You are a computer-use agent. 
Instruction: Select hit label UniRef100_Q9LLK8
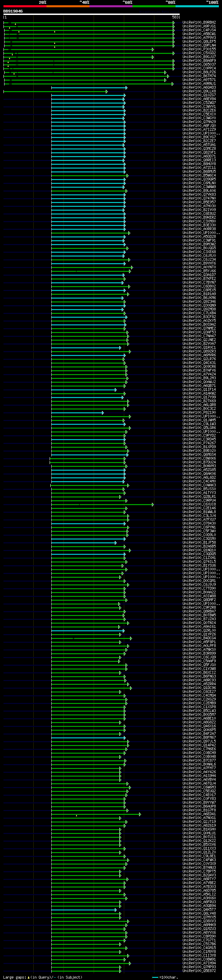tap(199, 91)
